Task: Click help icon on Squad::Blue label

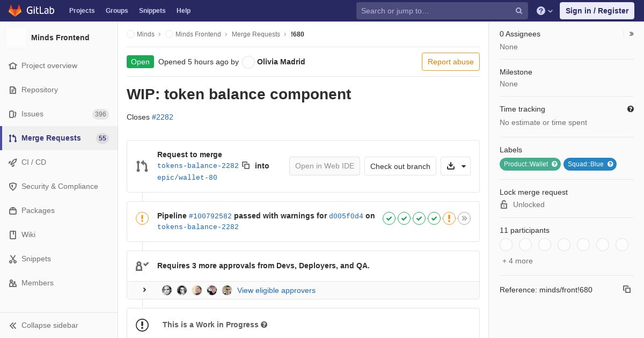Action: click(610, 164)
